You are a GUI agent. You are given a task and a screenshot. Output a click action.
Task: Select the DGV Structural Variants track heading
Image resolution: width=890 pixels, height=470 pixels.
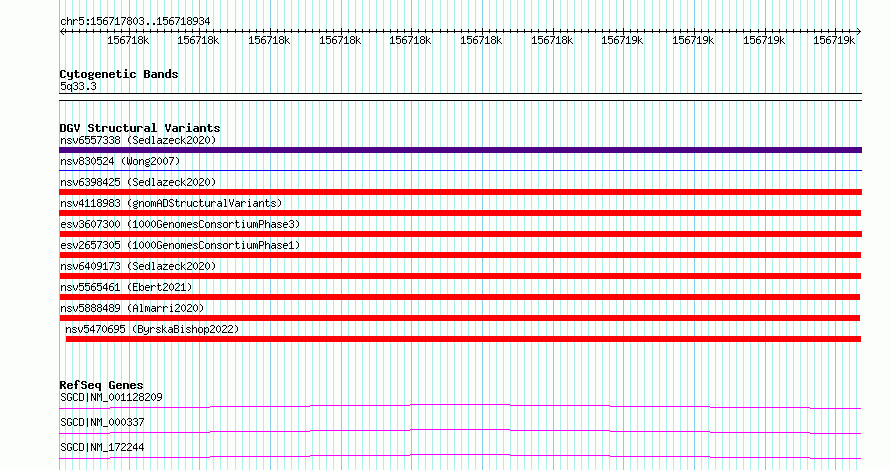pos(140,128)
